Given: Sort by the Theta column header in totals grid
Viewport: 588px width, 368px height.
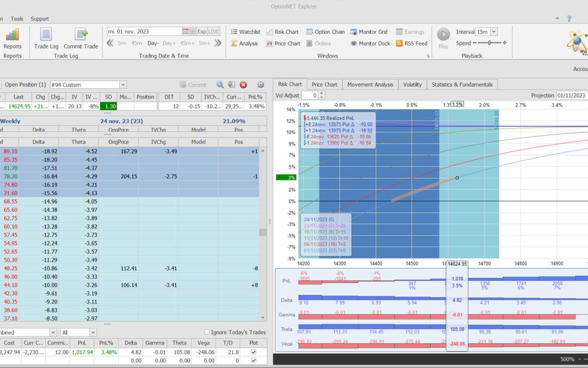Looking at the screenshot, I should [179, 343].
